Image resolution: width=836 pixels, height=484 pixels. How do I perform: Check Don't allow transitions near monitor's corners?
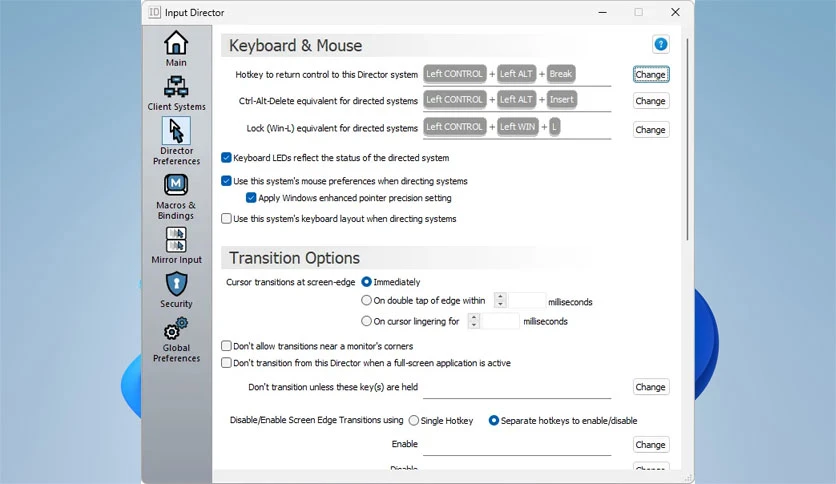pos(226,346)
